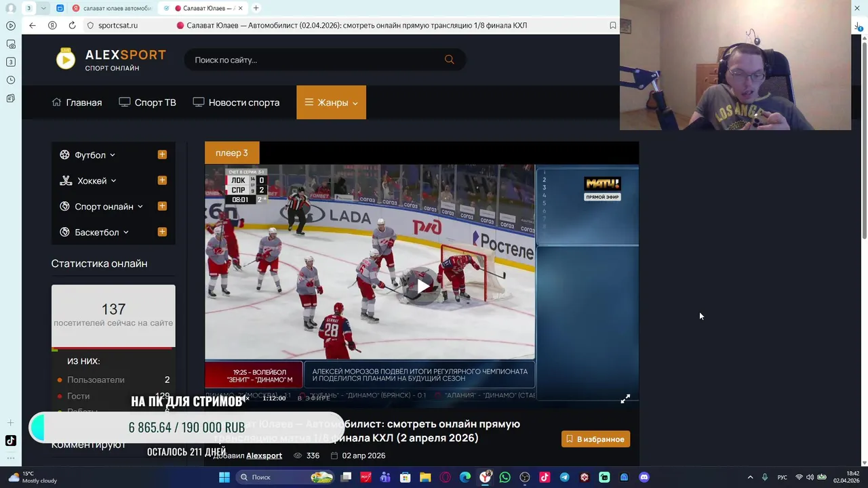Switch to the Yandex search 'салават юлаев' tab
Image resolution: width=868 pixels, height=488 pixels.
pos(113,8)
